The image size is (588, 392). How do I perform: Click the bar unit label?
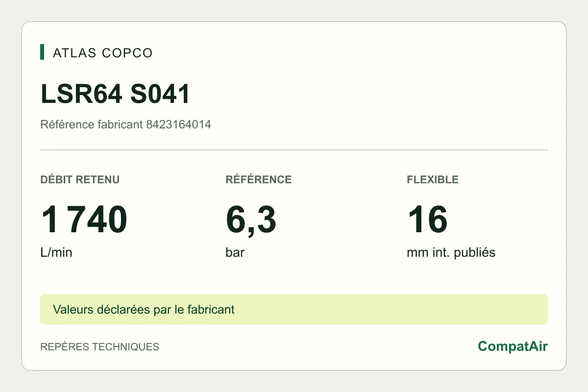point(235,253)
